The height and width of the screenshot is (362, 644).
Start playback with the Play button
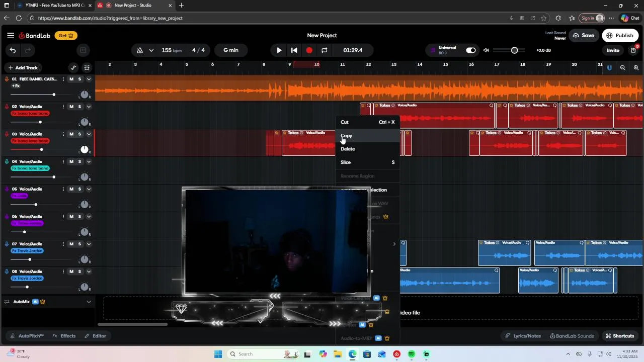tap(279, 50)
